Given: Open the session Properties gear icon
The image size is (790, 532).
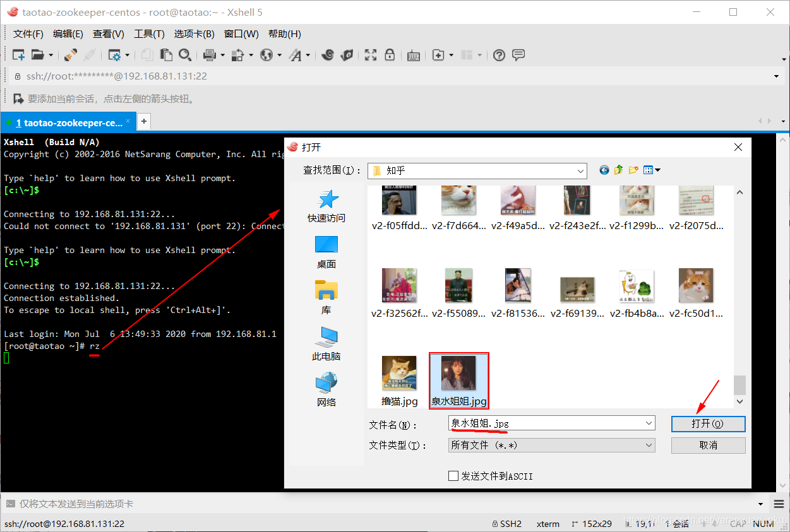Looking at the screenshot, I should tap(114, 55).
